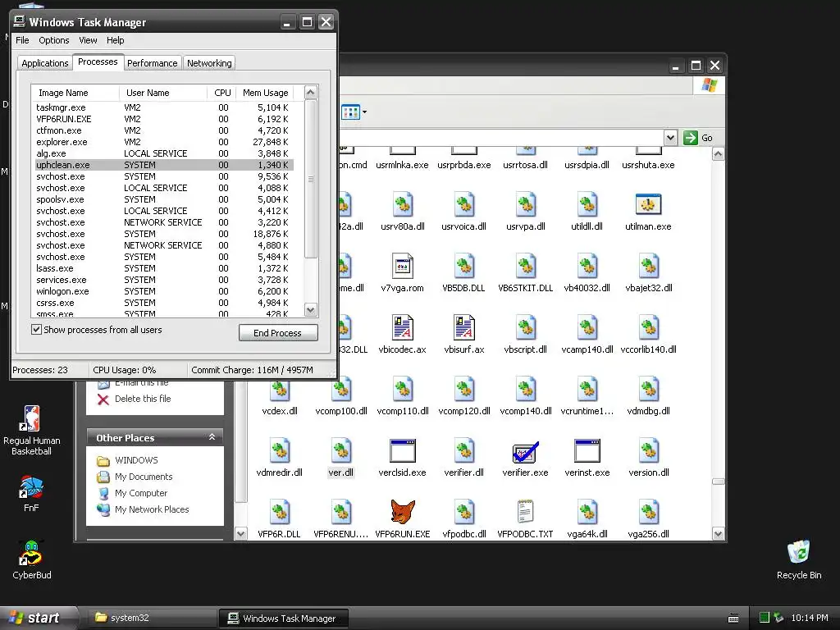Select the vga256.dll file icon
The height and width of the screenshot is (630, 840).
coord(649,512)
